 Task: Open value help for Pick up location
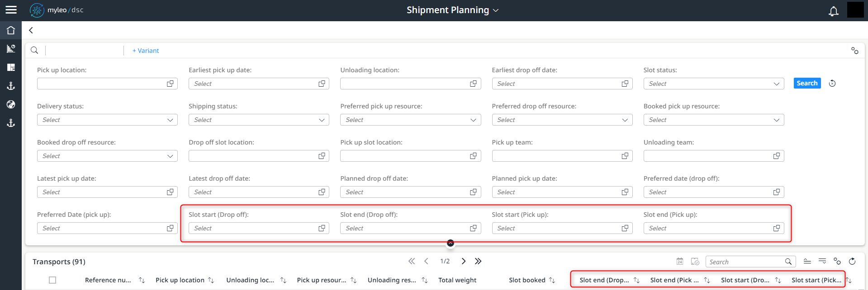(x=170, y=84)
